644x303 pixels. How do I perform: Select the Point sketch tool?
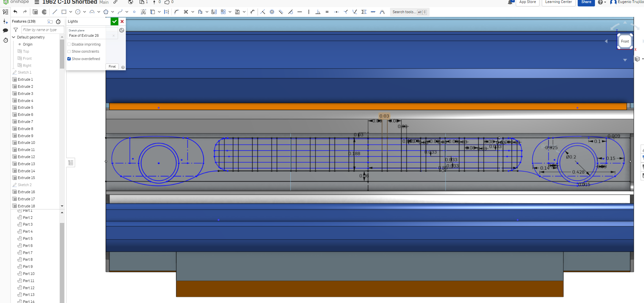pos(134,12)
